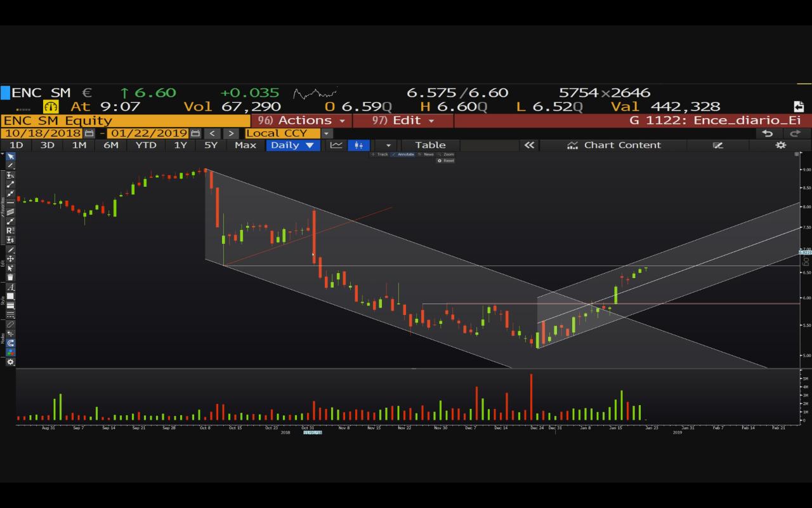
Task: Select the parallel channel drawing tool
Action: pyautogui.click(x=10, y=212)
